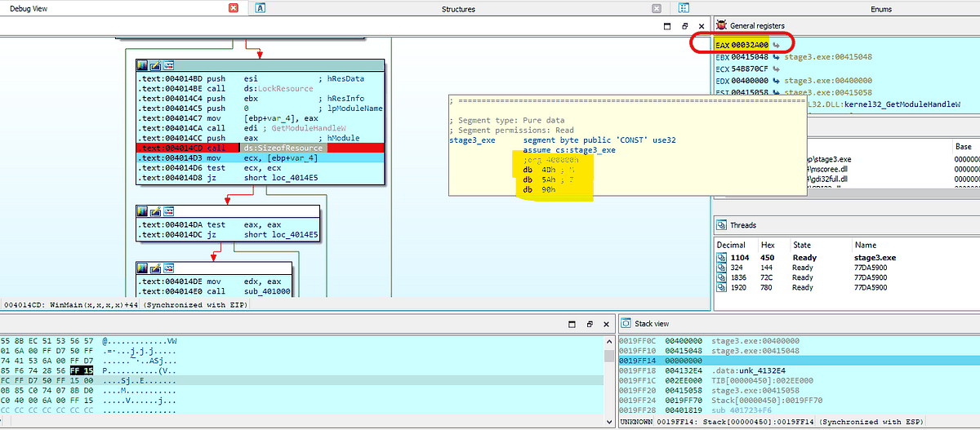Select the EDX value 00400000
The height and width of the screenshot is (430, 980).
[x=751, y=81]
